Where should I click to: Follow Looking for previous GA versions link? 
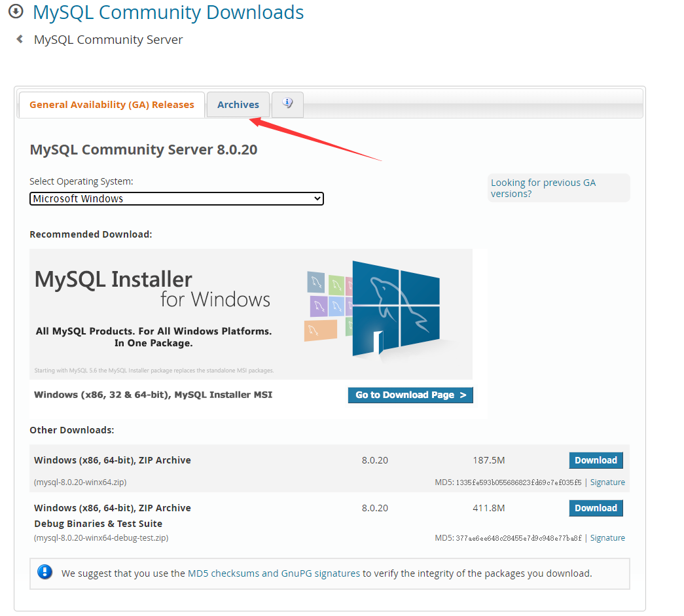point(543,188)
